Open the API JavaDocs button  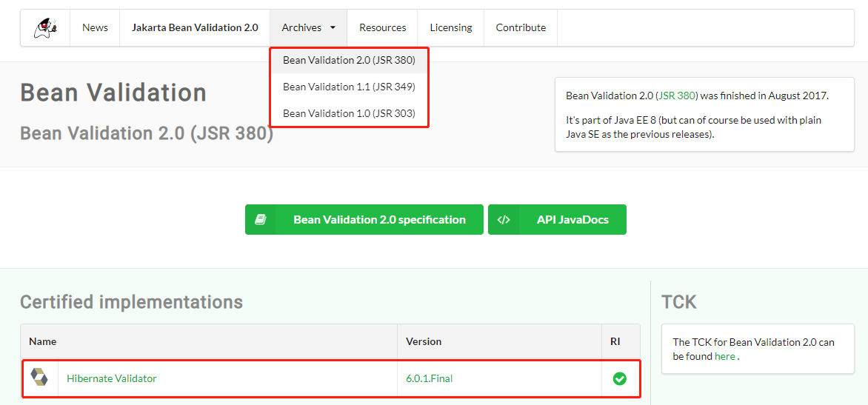pyautogui.click(x=557, y=220)
